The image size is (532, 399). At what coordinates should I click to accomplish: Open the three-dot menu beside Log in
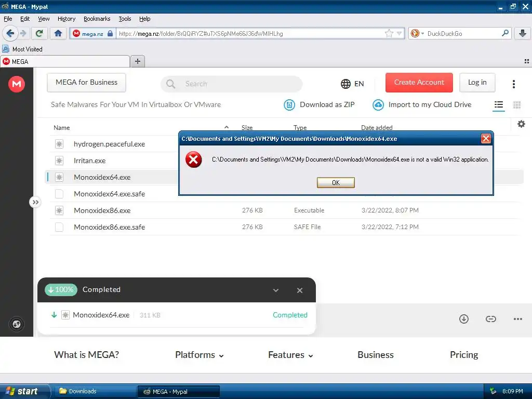(514, 84)
